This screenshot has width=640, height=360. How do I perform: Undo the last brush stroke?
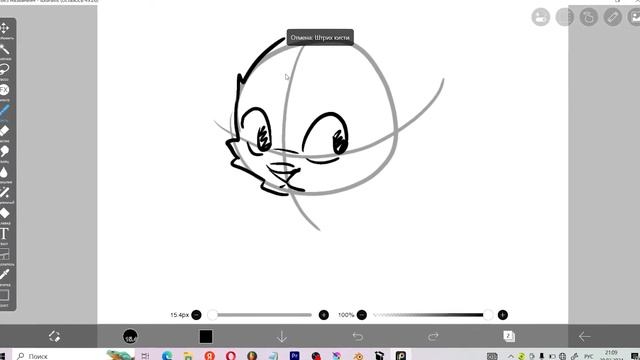click(358, 336)
